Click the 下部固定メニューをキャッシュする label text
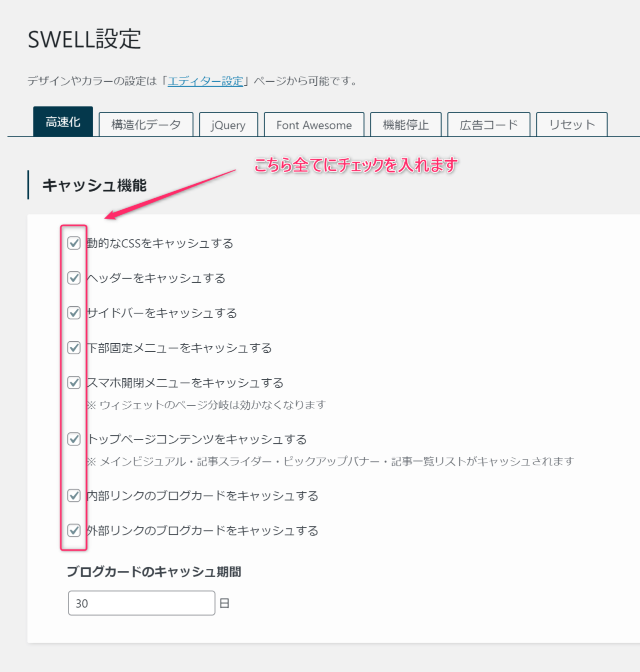The height and width of the screenshot is (672, 640). point(179,348)
